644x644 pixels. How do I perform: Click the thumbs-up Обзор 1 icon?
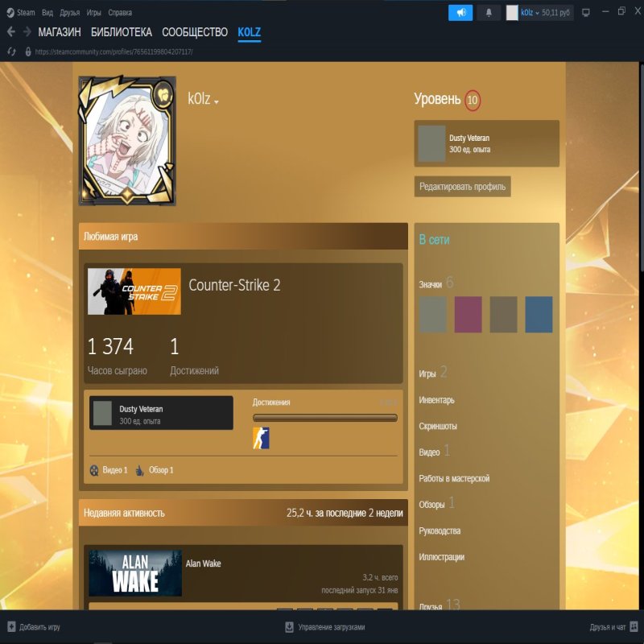[x=139, y=470]
